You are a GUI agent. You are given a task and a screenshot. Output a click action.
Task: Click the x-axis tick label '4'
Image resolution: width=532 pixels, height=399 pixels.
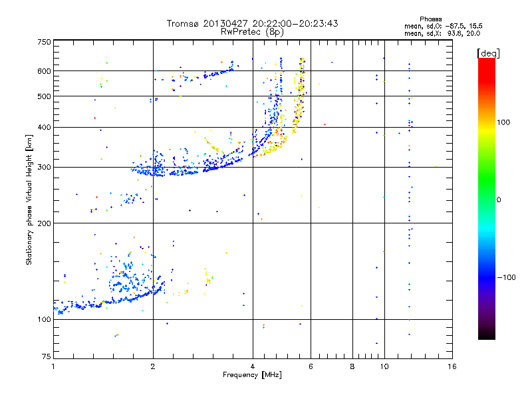tap(253, 366)
